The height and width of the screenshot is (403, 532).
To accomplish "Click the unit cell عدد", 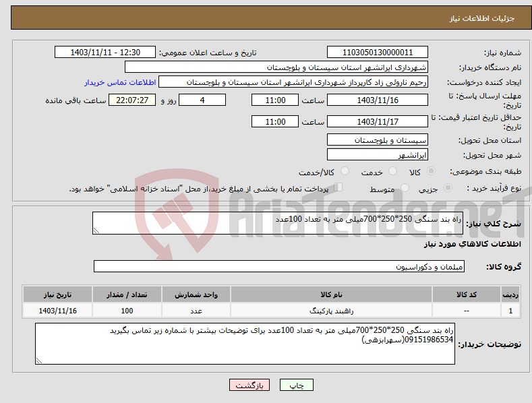I will point(196,311).
